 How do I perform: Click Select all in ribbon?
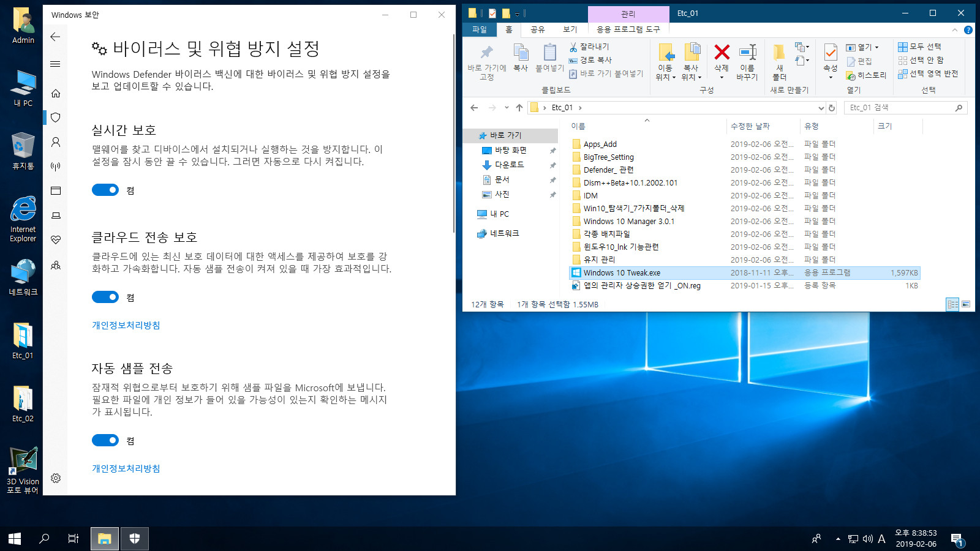click(920, 47)
